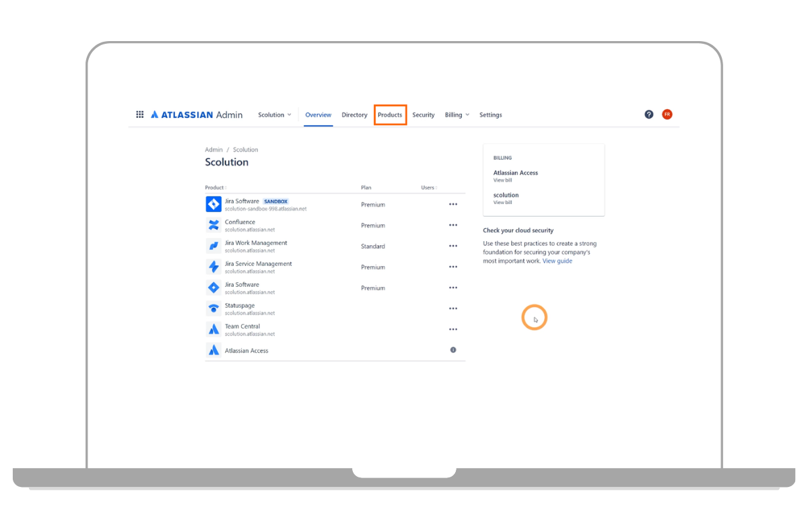
Task: Expand the Billing dropdown menu
Action: coord(457,115)
